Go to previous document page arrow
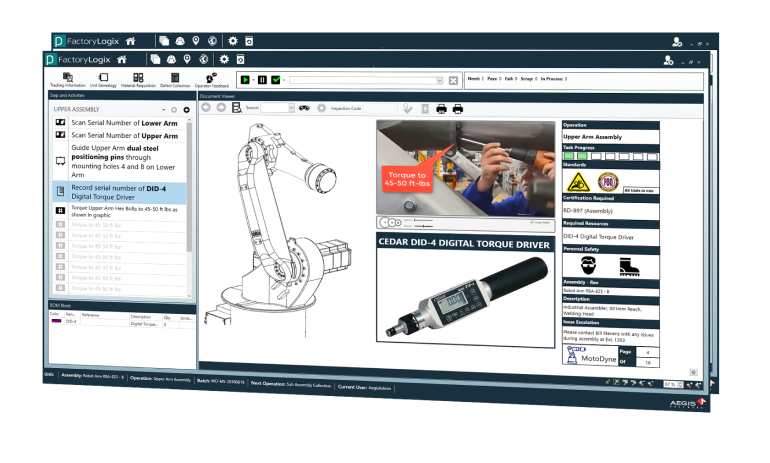 point(206,107)
